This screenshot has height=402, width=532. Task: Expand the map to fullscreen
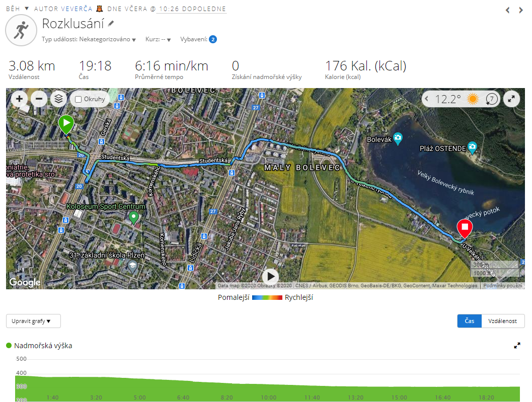point(511,99)
